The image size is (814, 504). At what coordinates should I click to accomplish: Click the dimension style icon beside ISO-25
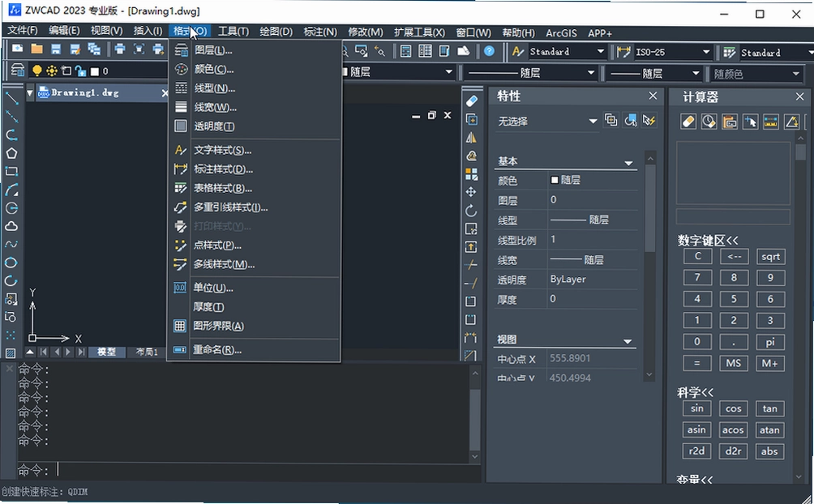[x=623, y=52]
